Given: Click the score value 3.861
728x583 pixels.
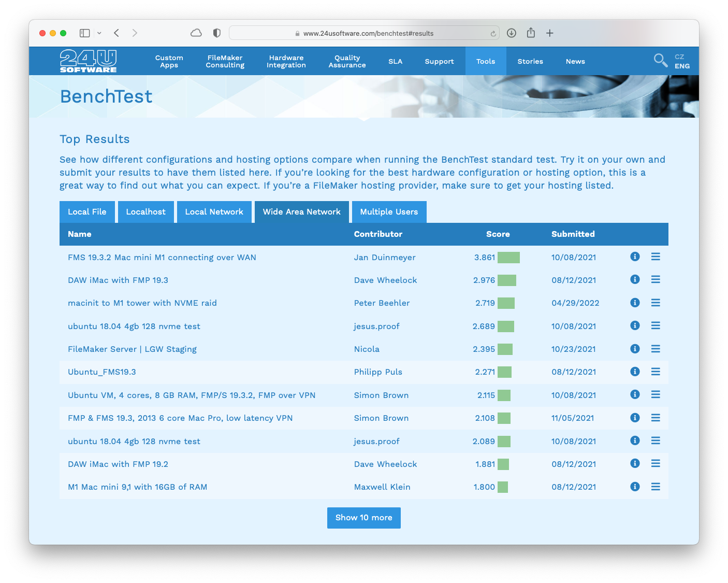Looking at the screenshot, I should 485,257.
